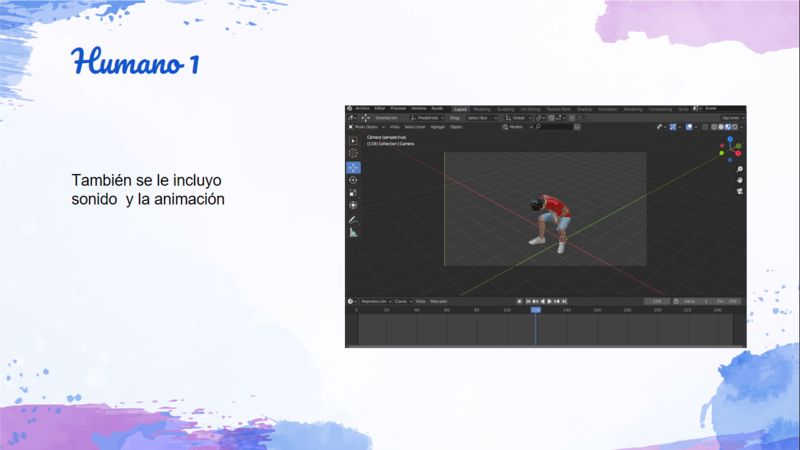800x450 pixels.
Task: Toggle the viewport overlays button
Action: pos(689,127)
